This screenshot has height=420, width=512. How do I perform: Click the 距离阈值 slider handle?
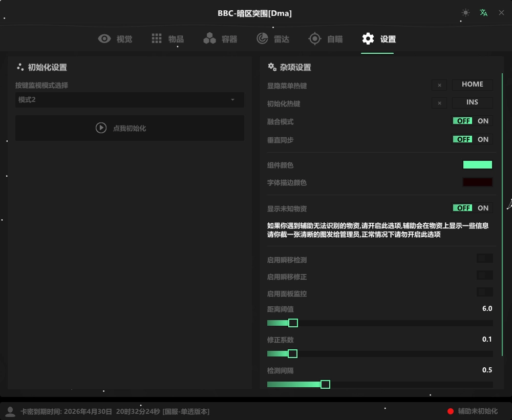click(293, 323)
